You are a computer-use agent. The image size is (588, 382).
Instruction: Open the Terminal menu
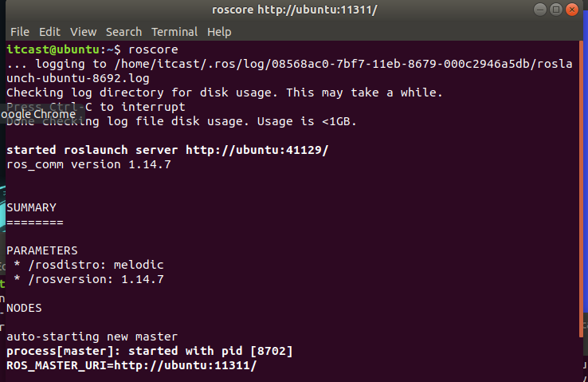coord(174,32)
